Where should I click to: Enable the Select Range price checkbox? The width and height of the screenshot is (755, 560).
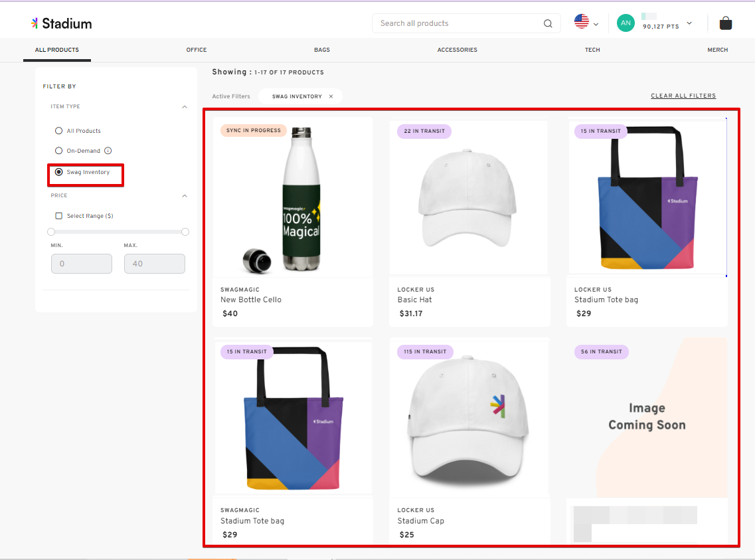[59, 216]
